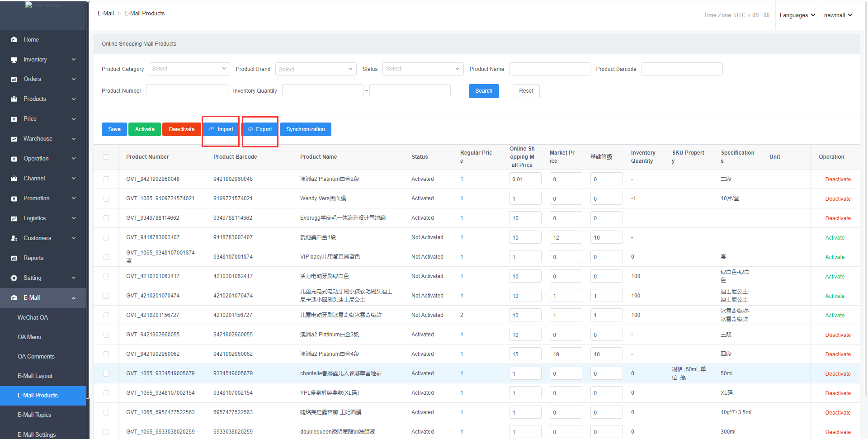Open the Status filter dropdown

(423, 69)
